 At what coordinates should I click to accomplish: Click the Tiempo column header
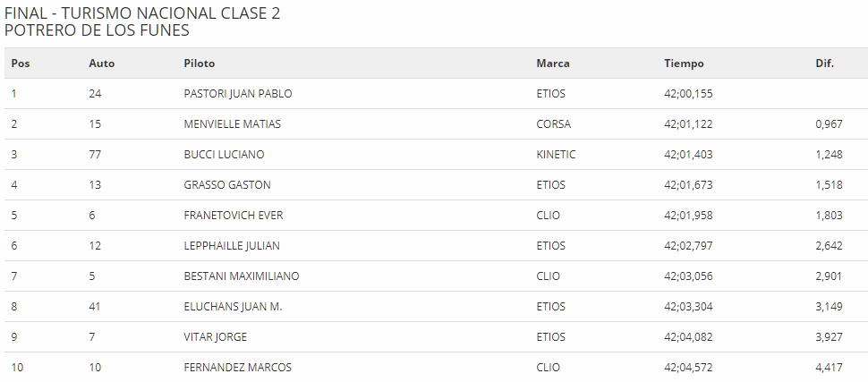pyautogui.click(x=684, y=64)
